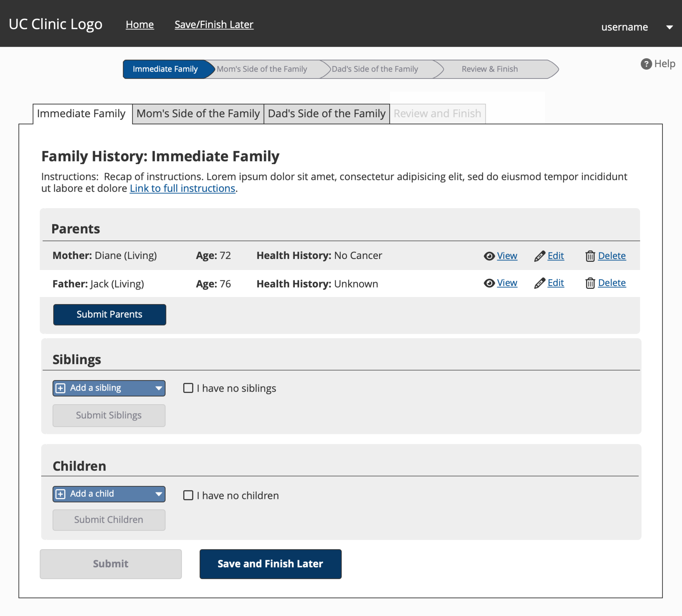Image resolution: width=682 pixels, height=616 pixels.
Task: Click the plus icon on Add a sibling
Action: click(x=61, y=388)
